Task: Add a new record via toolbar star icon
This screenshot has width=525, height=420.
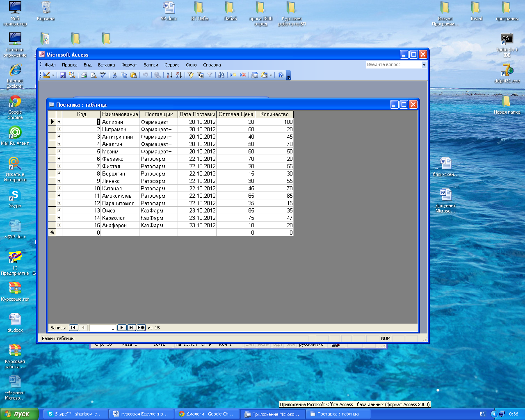Action: pyautogui.click(x=233, y=75)
